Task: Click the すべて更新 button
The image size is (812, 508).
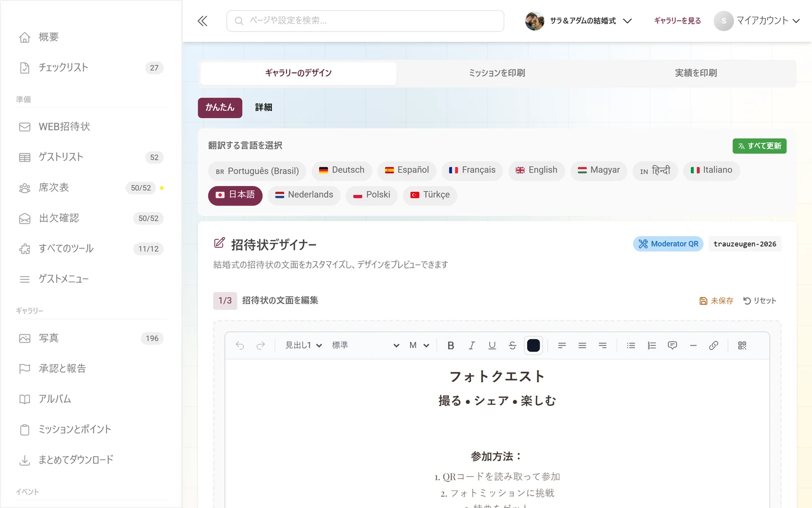Action: (x=760, y=146)
